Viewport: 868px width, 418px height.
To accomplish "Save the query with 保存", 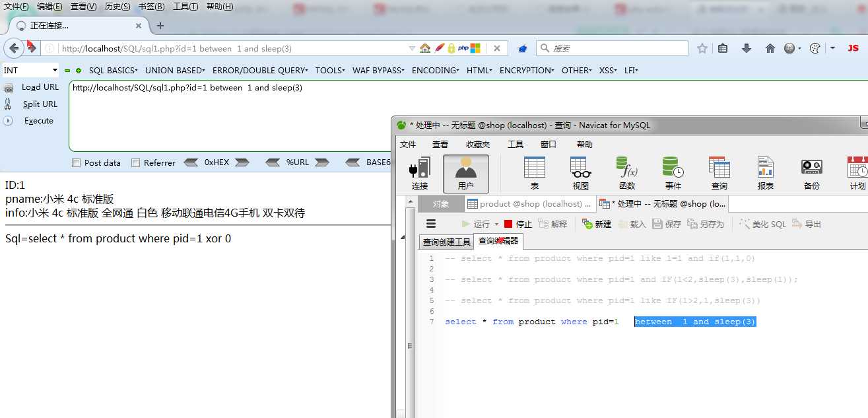I will click(x=667, y=224).
